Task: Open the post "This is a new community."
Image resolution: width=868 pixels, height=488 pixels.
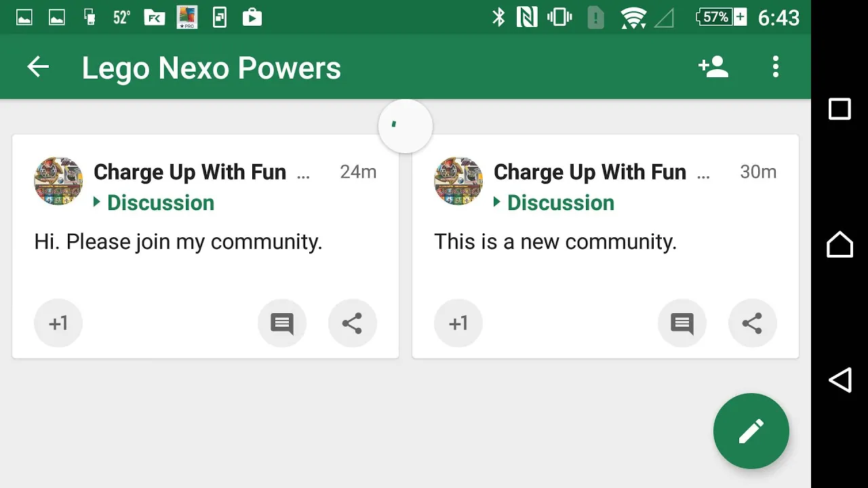Action: (555, 242)
